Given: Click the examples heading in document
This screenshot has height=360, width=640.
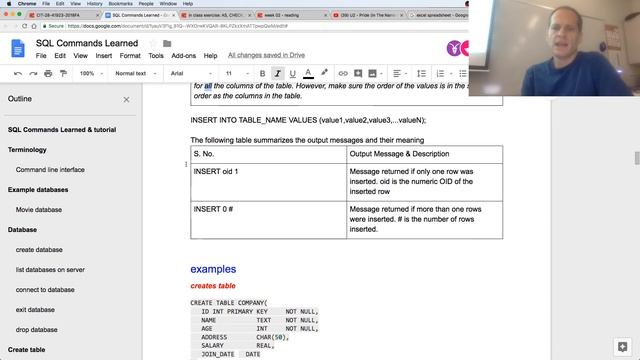Looking at the screenshot, I should pos(213,269).
